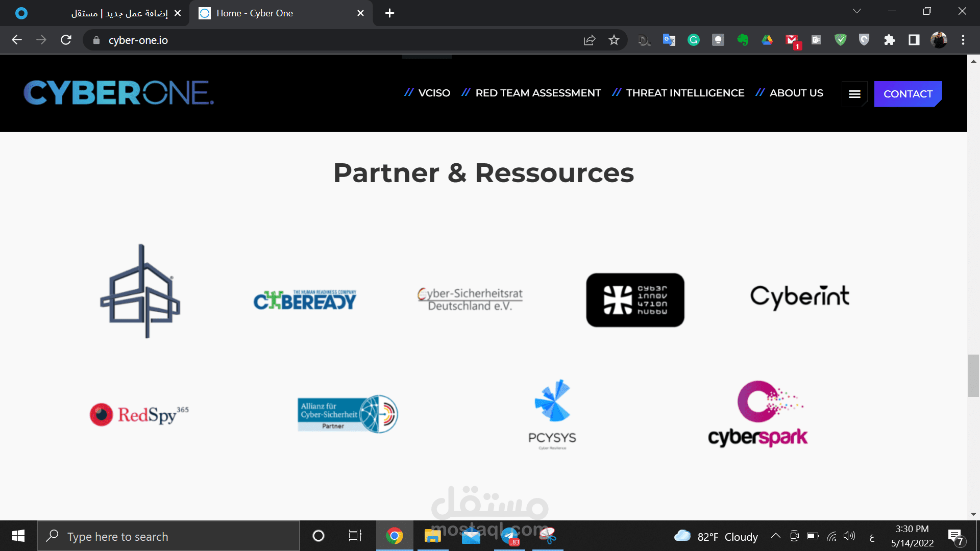Click the Gmail checker extension icon

792,40
